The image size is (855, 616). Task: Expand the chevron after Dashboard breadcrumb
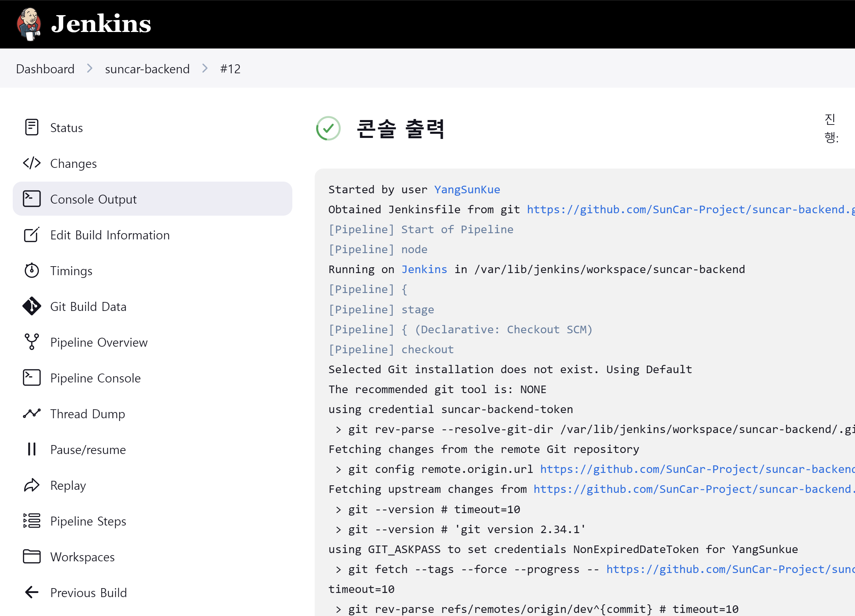90,68
